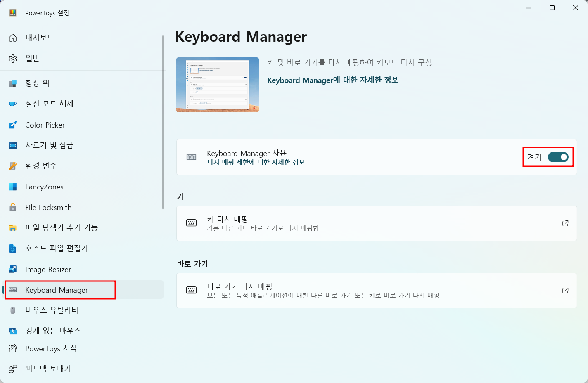Open the FancyZones icon
The height and width of the screenshot is (383, 588).
point(13,187)
